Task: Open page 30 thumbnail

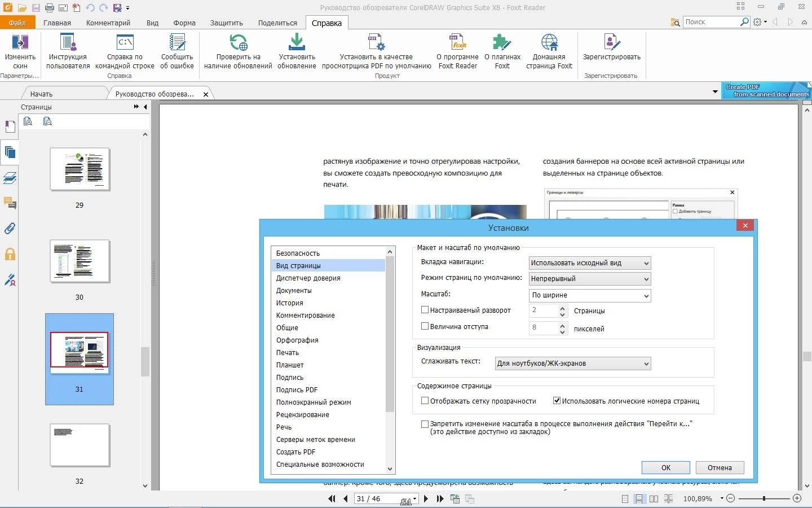Action: (80, 261)
